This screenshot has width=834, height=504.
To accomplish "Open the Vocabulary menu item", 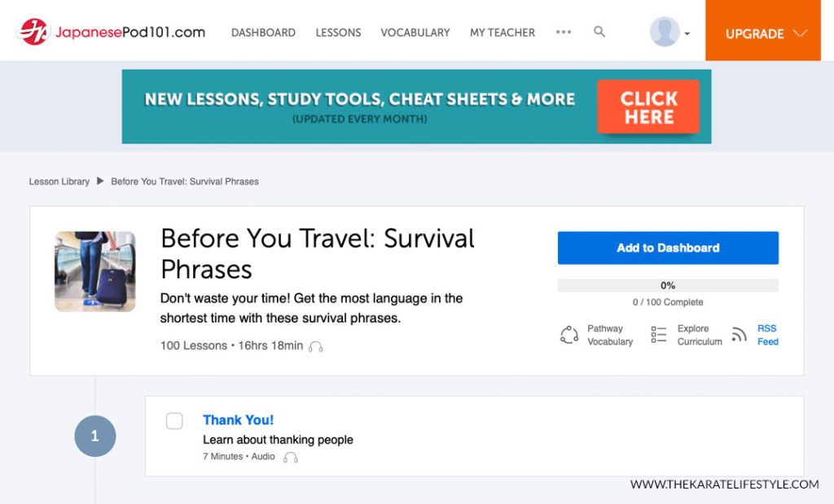I will [x=415, y=33].
